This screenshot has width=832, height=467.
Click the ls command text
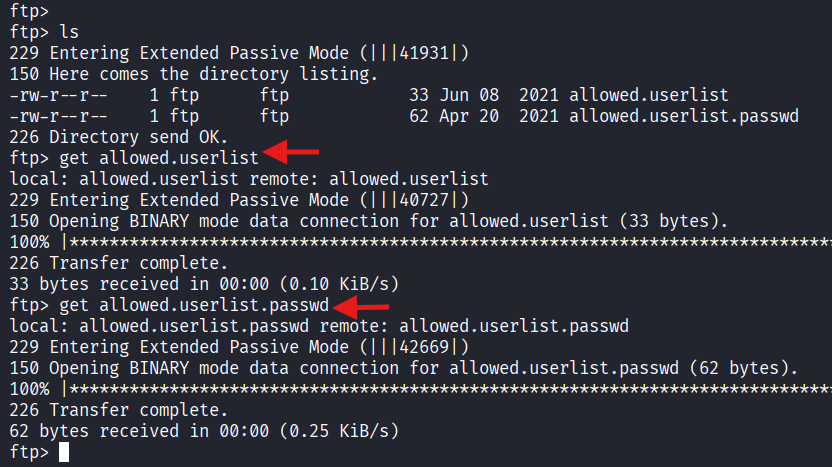point(69,32)
